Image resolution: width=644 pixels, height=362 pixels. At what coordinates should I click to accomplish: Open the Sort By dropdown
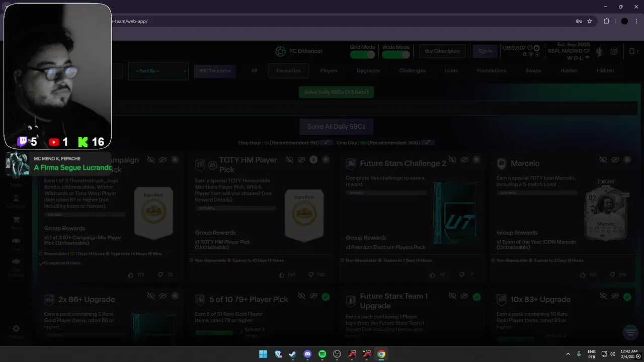pos(158,71)
